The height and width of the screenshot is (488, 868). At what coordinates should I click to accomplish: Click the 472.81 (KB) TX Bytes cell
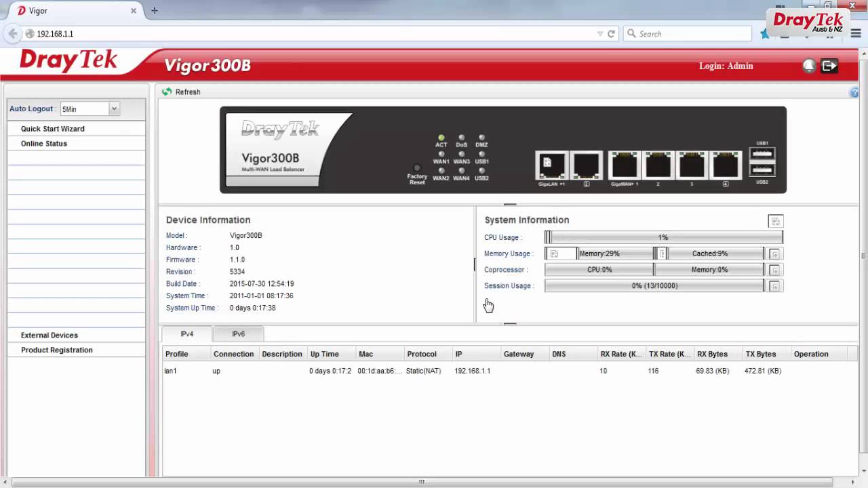point(763,371)
